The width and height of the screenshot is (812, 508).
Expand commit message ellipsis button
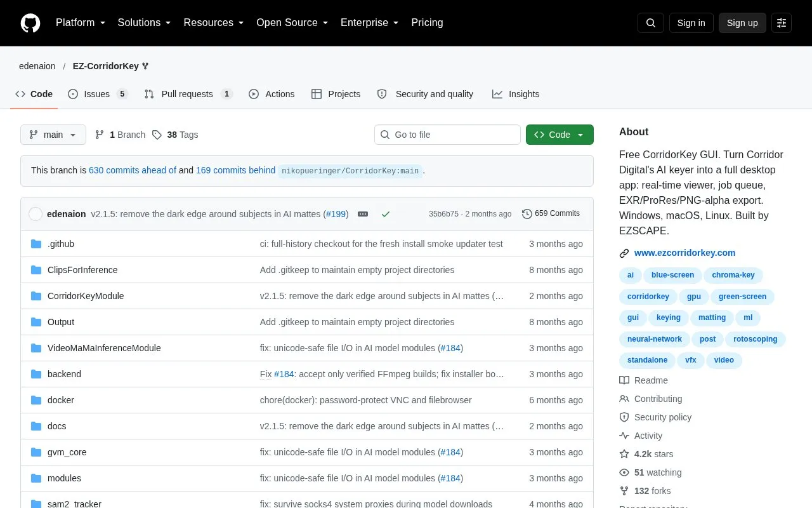click(x=363, y=214)
